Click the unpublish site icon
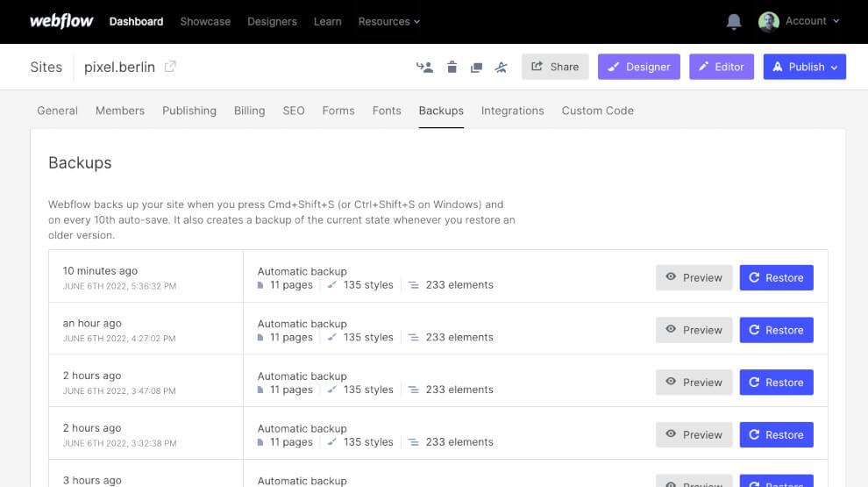 pos(501,67)
